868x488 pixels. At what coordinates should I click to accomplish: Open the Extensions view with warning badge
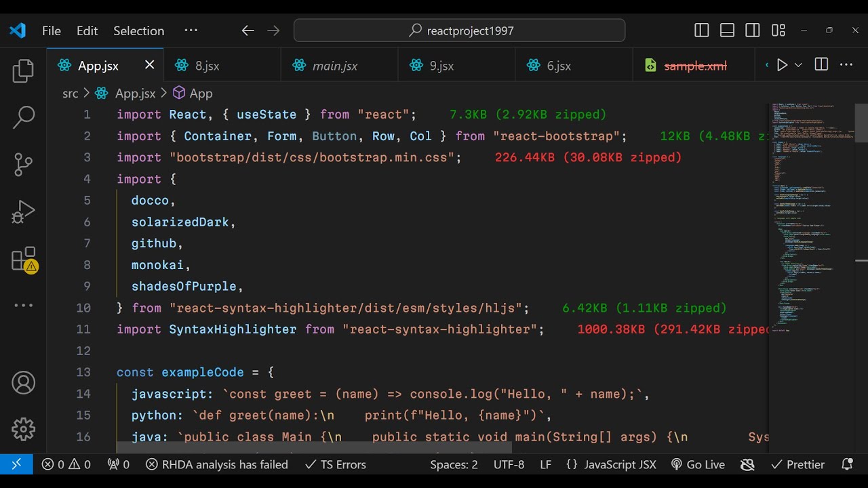tap(24, 260)
